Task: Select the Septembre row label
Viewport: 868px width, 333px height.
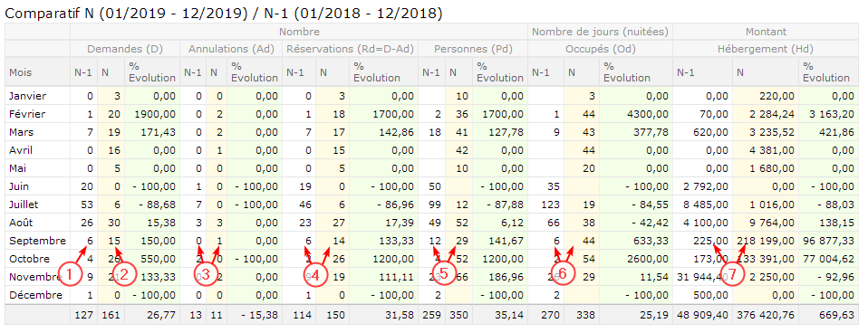Action: point(38,241)
